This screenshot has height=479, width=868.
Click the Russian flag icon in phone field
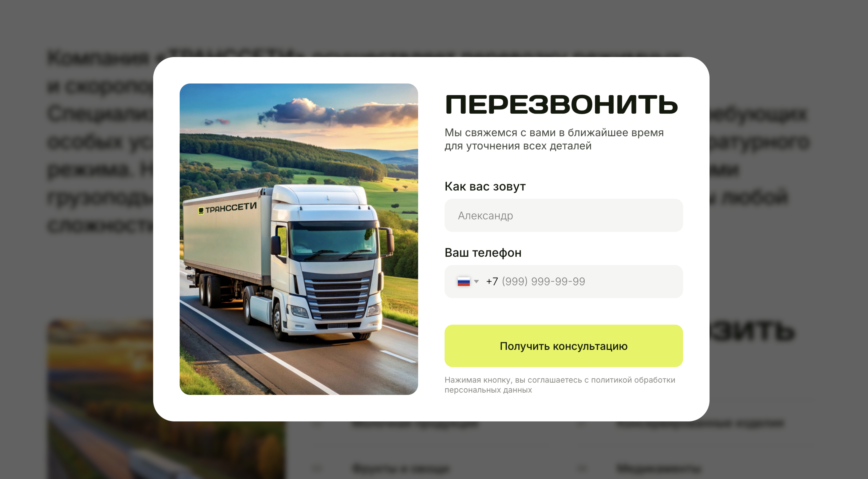pyautogui.click(x=463, y=281)
